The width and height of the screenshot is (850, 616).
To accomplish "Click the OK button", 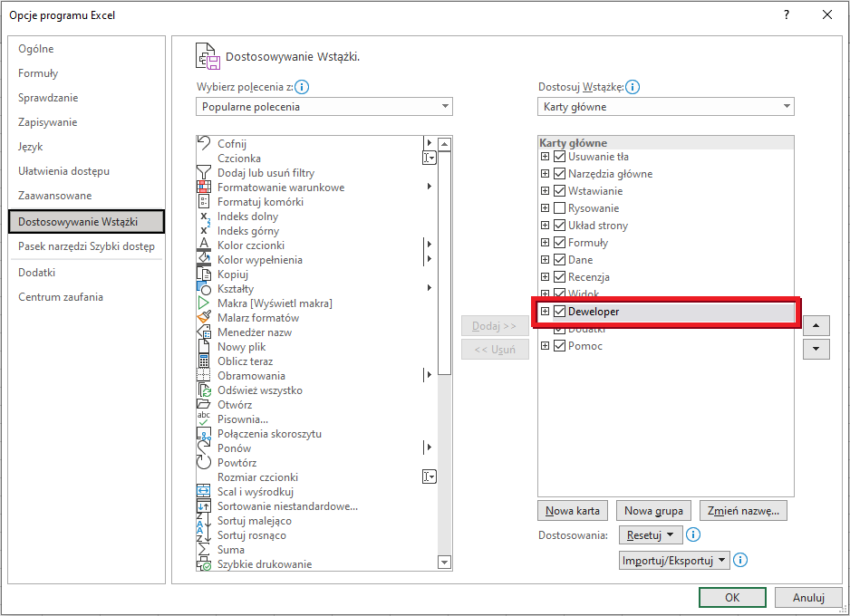I will coord(732,598).
